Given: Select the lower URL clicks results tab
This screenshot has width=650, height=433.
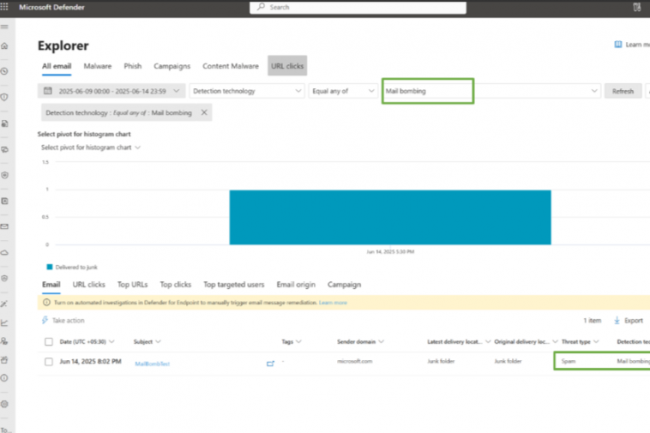Looking at the screenshot, I should 89,285.
